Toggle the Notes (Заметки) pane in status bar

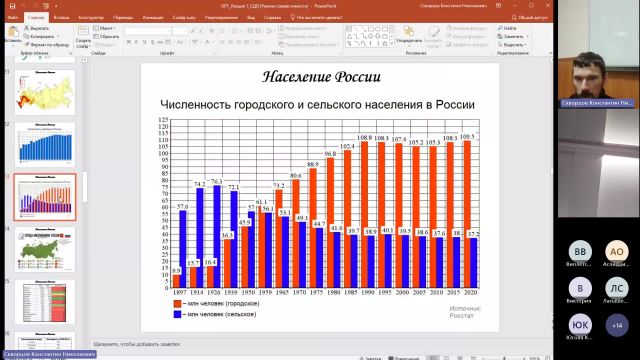click(x=370, y=358)
